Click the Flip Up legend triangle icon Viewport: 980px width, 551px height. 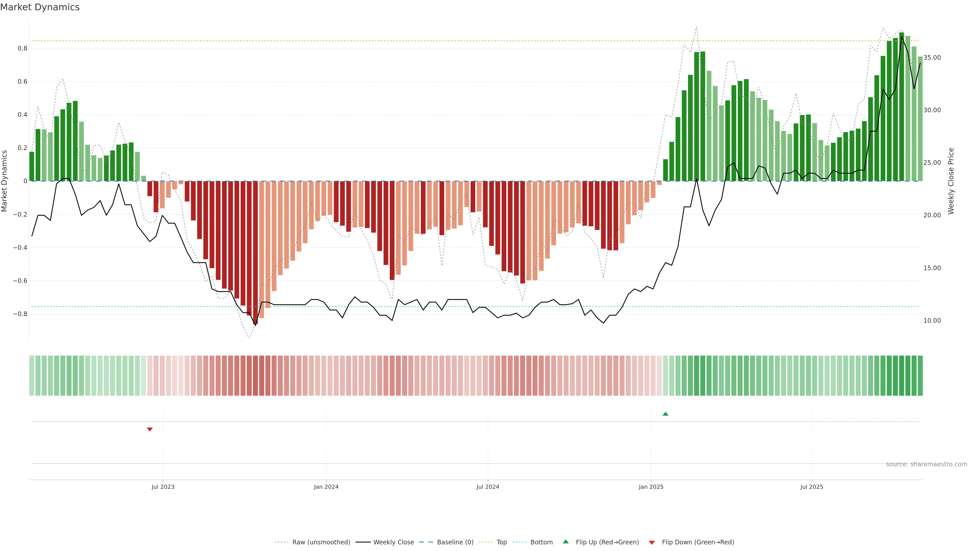[566, 542]
